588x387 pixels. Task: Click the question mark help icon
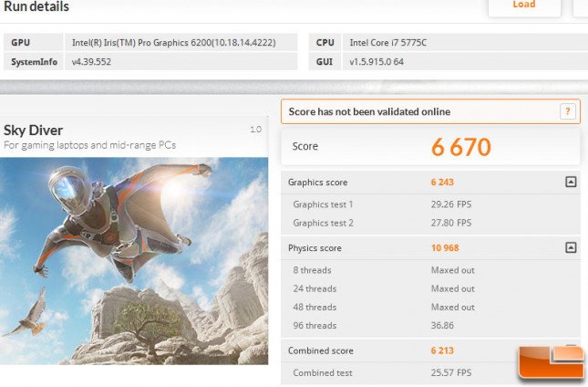pos(567,111)
